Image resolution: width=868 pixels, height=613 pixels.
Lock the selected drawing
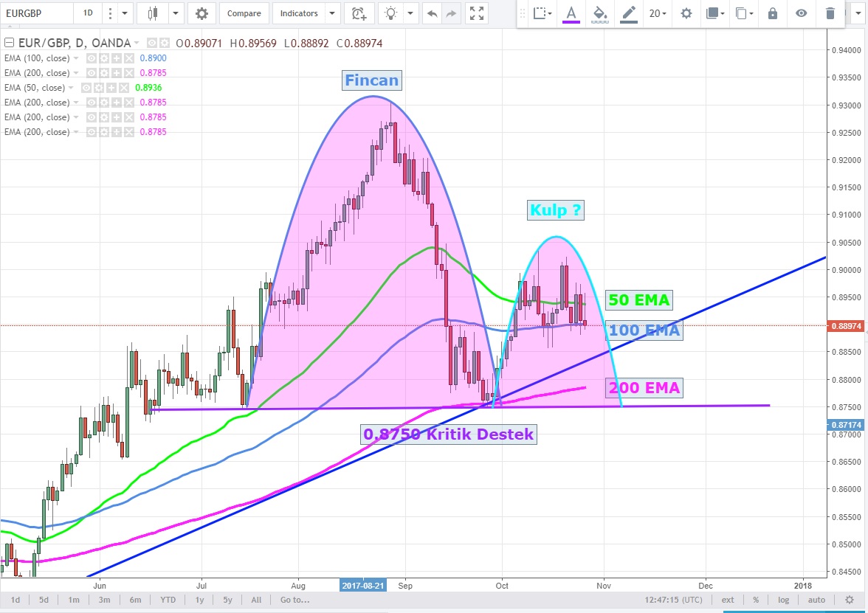point(772,13)
